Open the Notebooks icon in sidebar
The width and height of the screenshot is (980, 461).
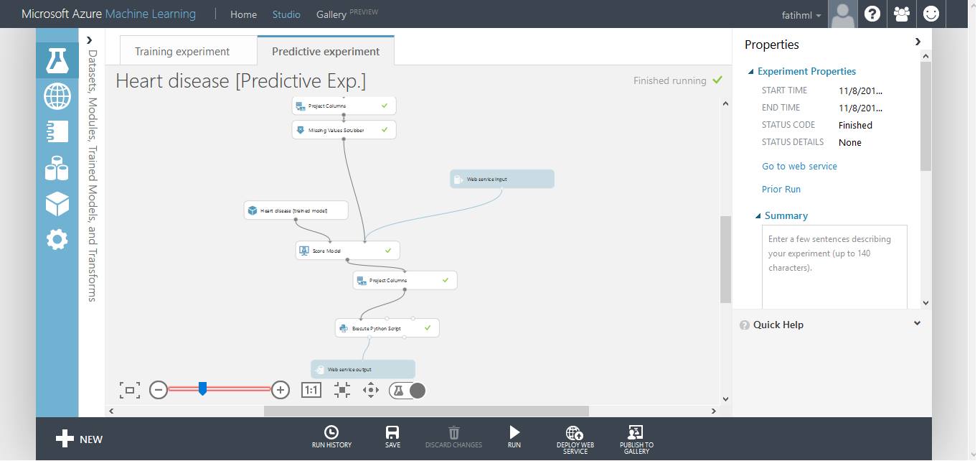tap(57, 131)
